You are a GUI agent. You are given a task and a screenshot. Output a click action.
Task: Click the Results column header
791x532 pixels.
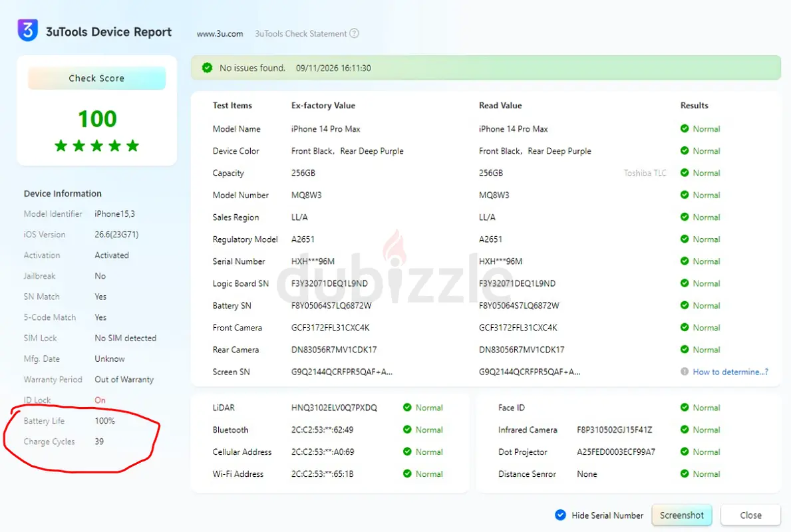(694, 105)
